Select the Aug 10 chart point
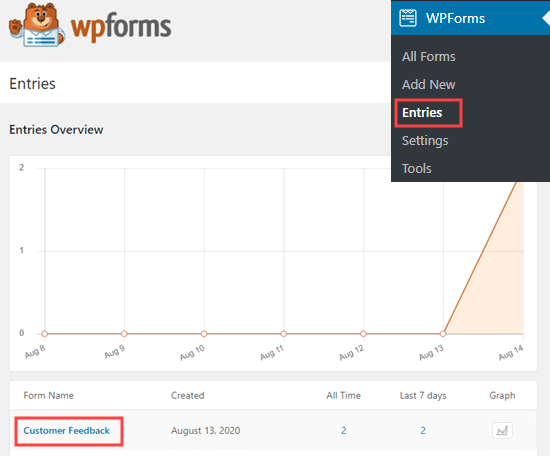Screen dimensions: 550x456 click(204, 334)
